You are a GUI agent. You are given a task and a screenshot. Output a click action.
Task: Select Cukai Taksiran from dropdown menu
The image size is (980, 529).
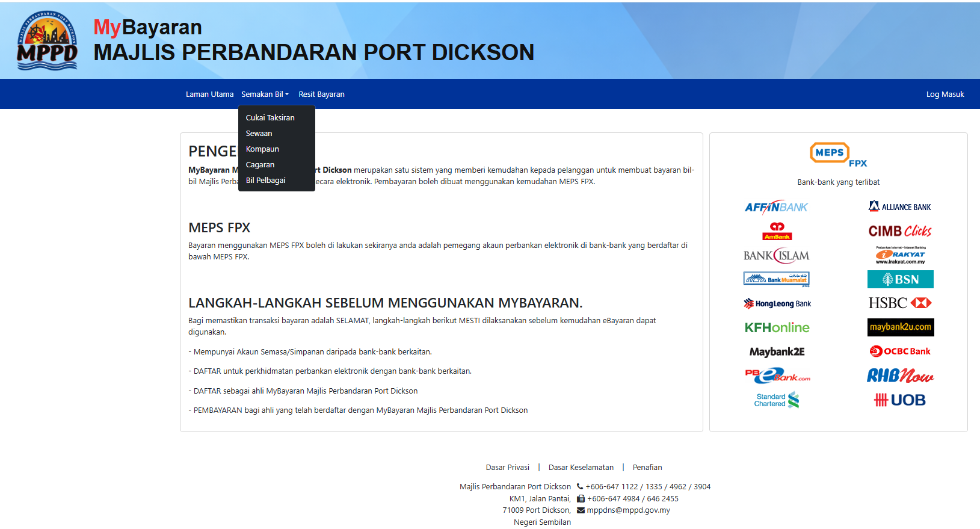pos(277,118)
